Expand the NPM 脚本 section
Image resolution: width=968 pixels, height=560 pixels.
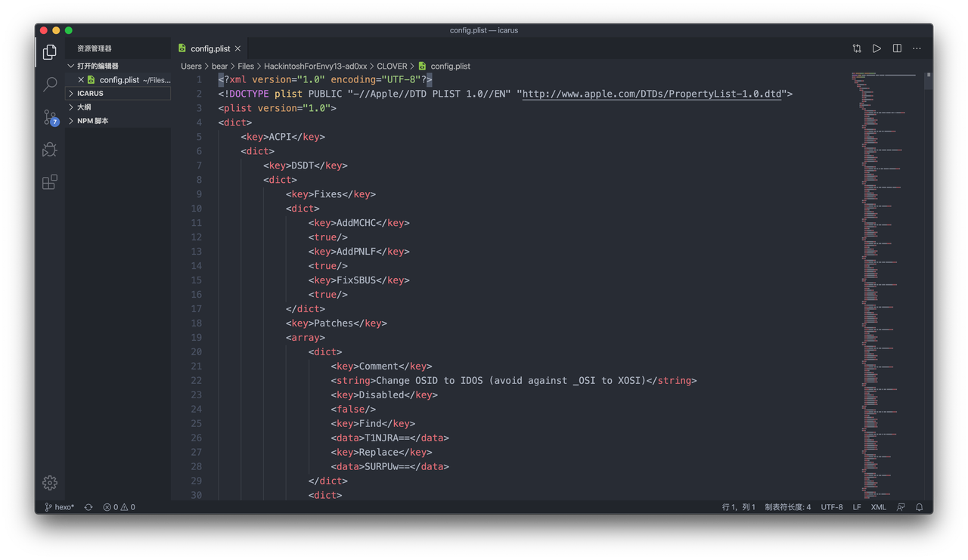pos(119,121)
